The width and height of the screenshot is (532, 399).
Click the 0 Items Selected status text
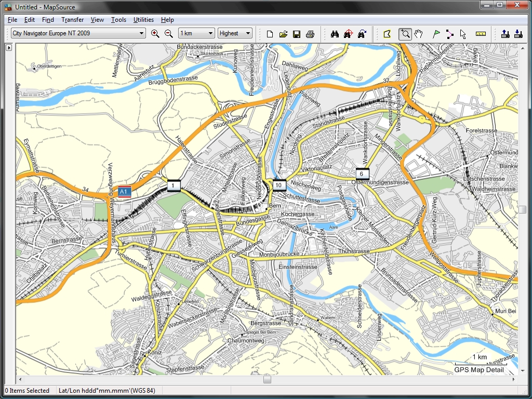[x=27, y=391]
